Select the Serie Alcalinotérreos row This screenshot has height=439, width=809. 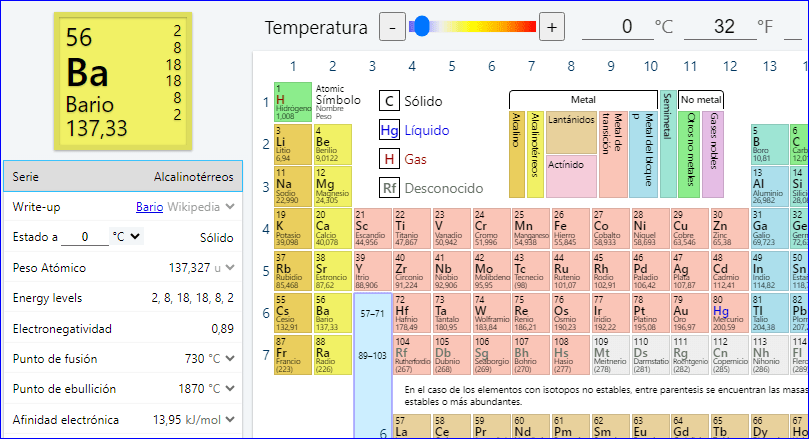123,176
